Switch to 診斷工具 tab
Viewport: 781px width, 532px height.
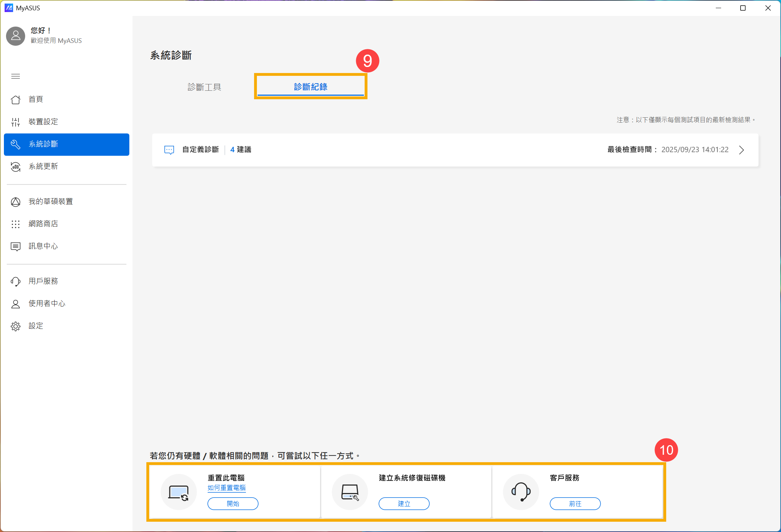[x=204, y=87]
